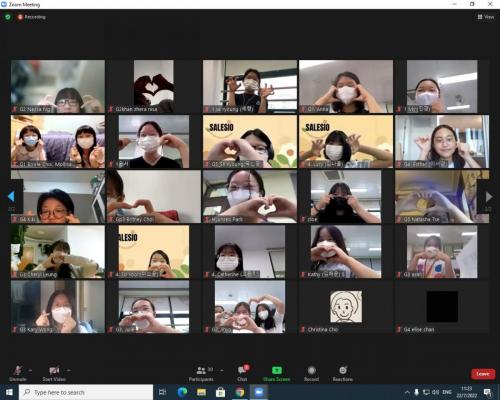Go to next page of video tiles
500x400 pixels.
click(488, 197)
